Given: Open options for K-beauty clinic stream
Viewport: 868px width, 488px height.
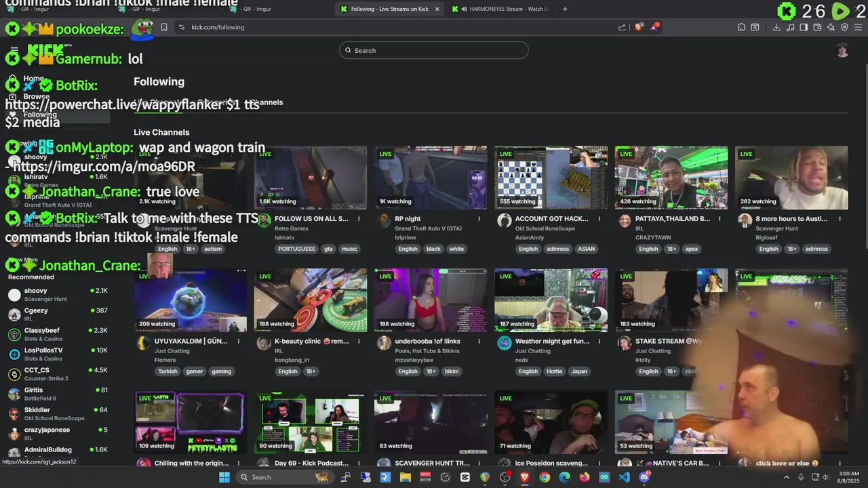Looking at the screenshot, I should [359, 342].
